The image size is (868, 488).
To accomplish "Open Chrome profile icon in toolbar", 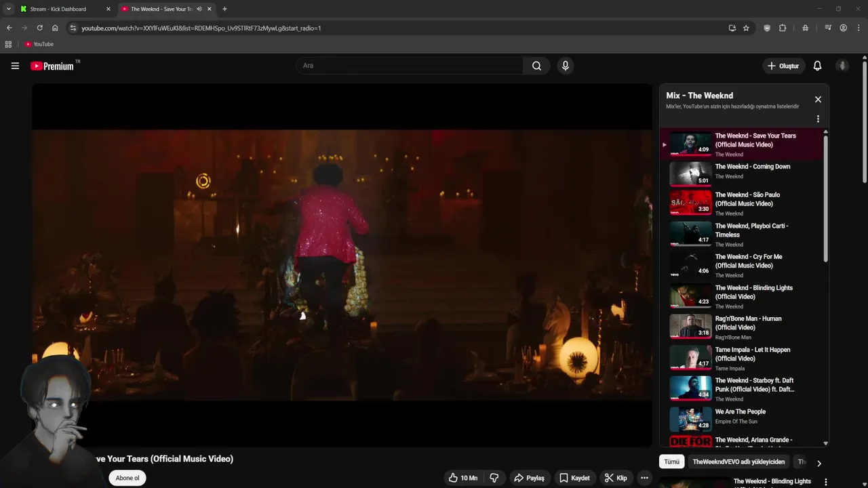I will click(843, 28).
